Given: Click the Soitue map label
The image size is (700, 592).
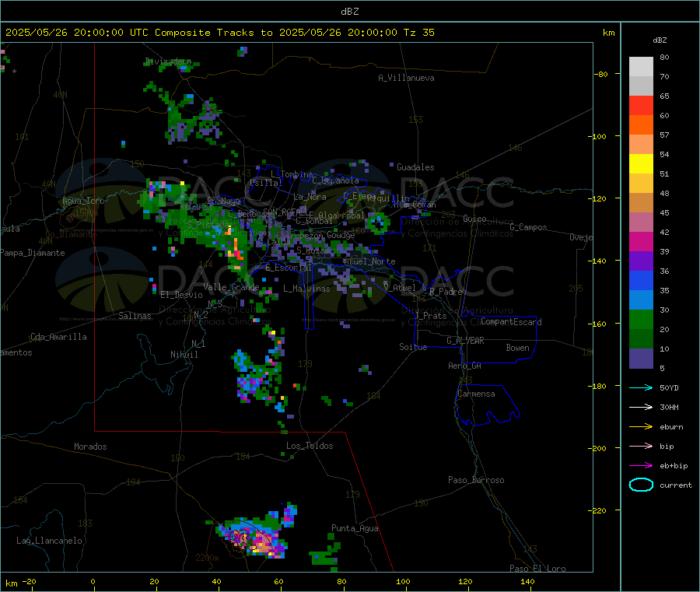Looking at the screenshot, I should pyautogui.click(x=413, y=347).
